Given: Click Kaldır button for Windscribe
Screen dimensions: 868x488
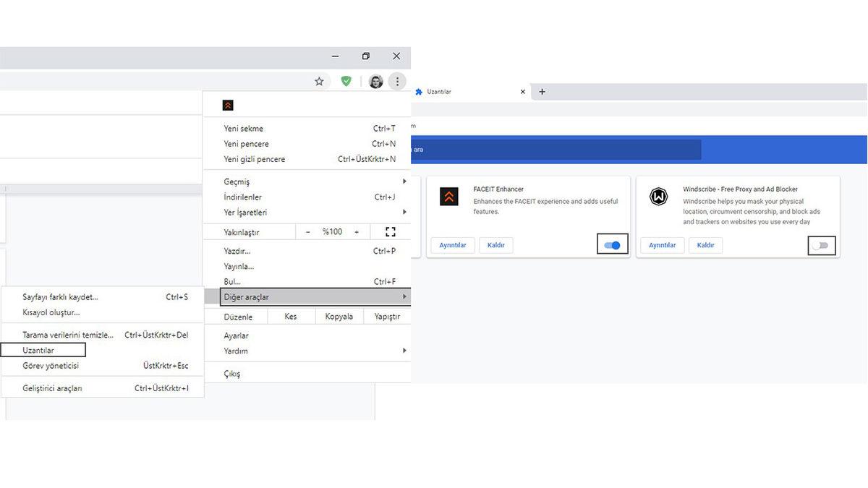Looking at the screenshot, I should (x=705, y=245).
